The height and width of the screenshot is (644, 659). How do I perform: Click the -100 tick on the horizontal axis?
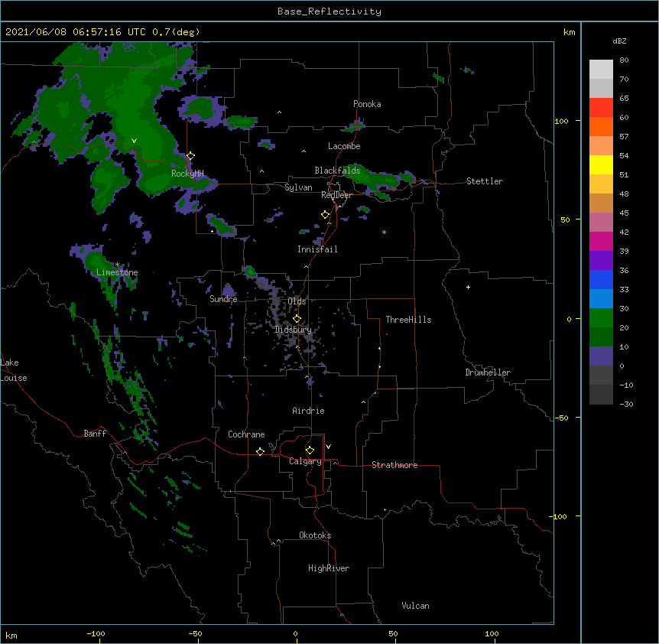tap(96, 633)
